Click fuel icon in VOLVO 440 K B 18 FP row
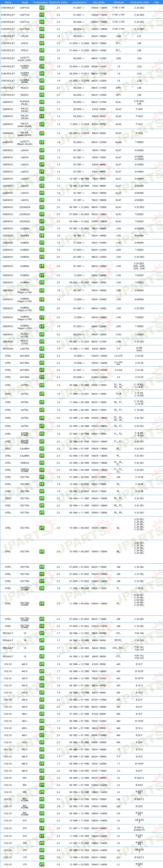163x868 pixels. 42,678
